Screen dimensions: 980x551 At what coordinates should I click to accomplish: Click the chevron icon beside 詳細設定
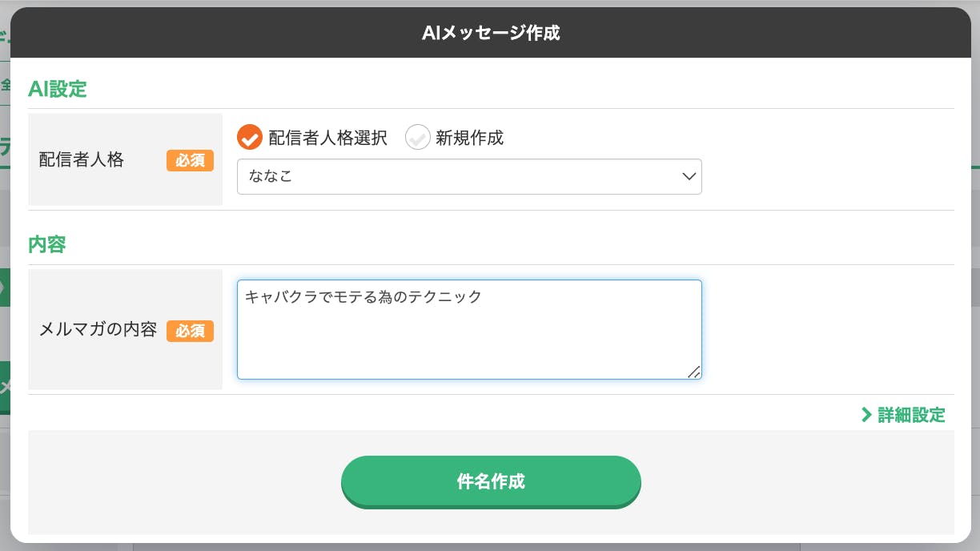[x=866, y=415]
